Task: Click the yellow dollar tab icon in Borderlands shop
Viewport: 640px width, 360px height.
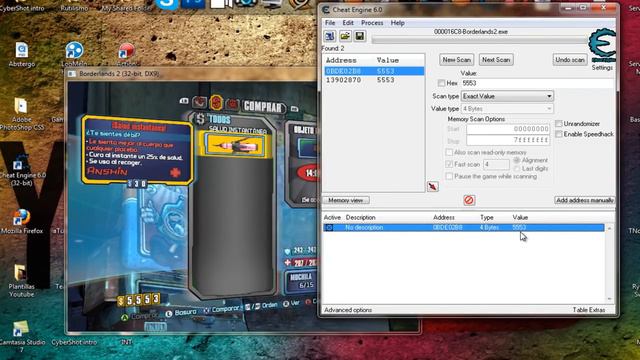Action: (x=216, y=103)
